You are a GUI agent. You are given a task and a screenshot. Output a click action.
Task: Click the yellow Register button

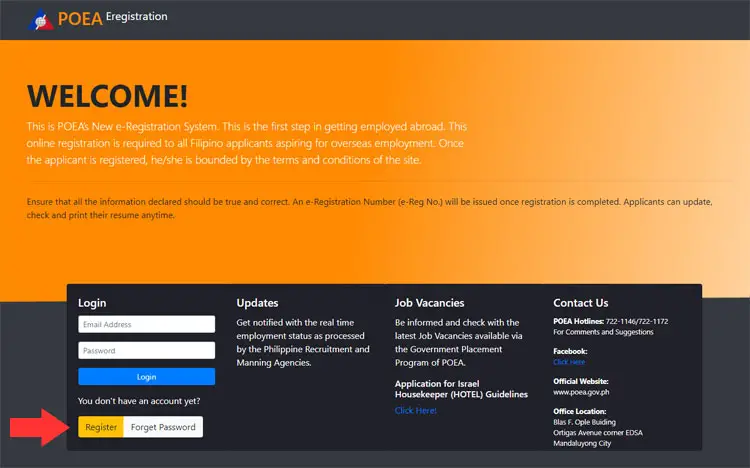coord(101,427)
